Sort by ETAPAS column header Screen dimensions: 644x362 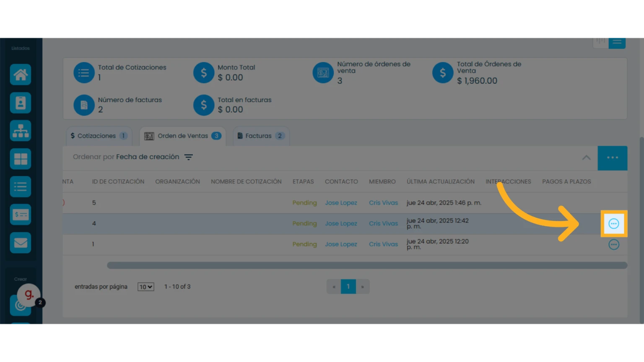[303, 181]
